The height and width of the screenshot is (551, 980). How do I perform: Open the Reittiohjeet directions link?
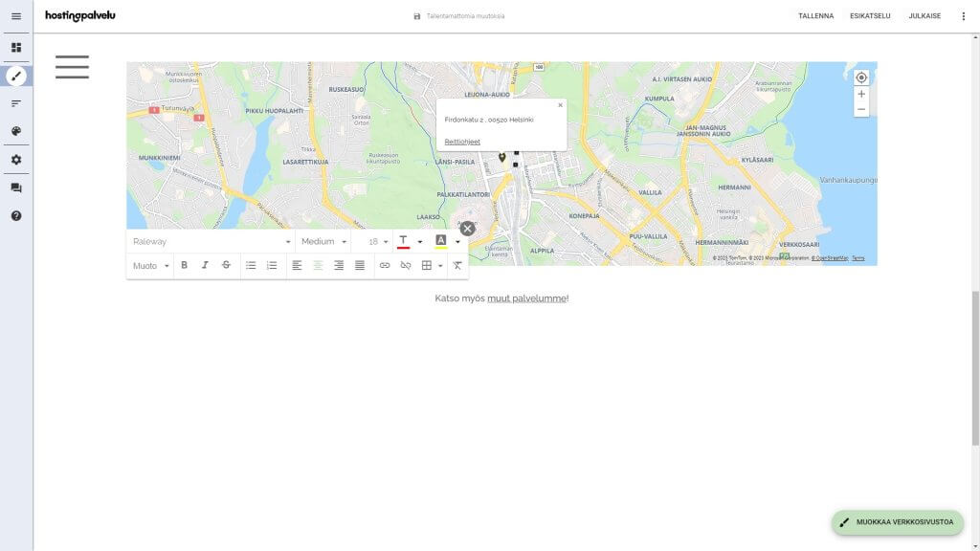click(x=462, y=142)
